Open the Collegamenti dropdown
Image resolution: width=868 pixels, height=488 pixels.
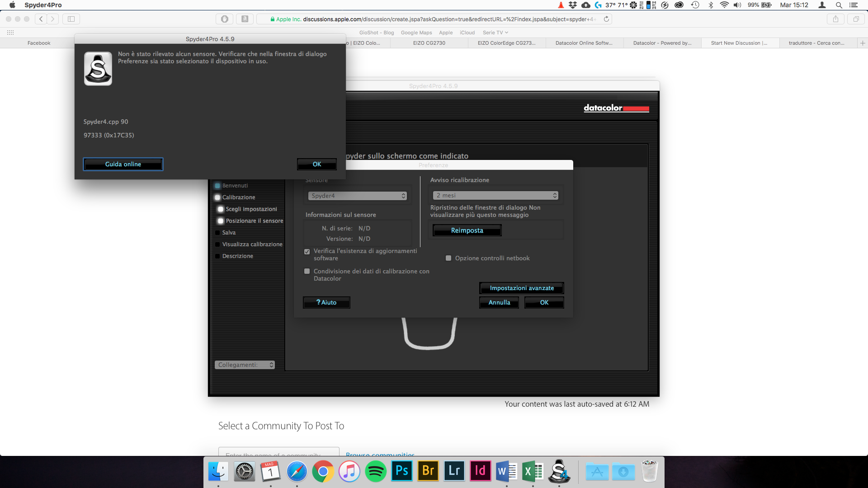[x=245, y=365]
